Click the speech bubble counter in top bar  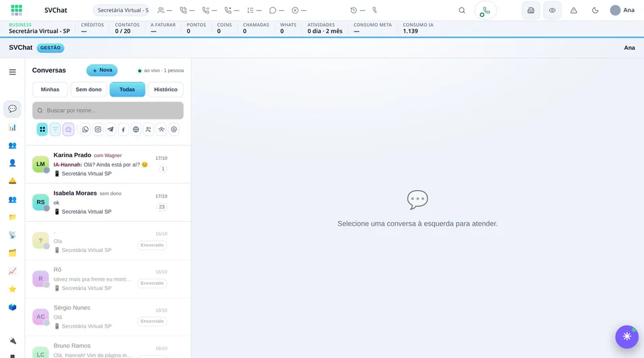(x=276, y=10)
